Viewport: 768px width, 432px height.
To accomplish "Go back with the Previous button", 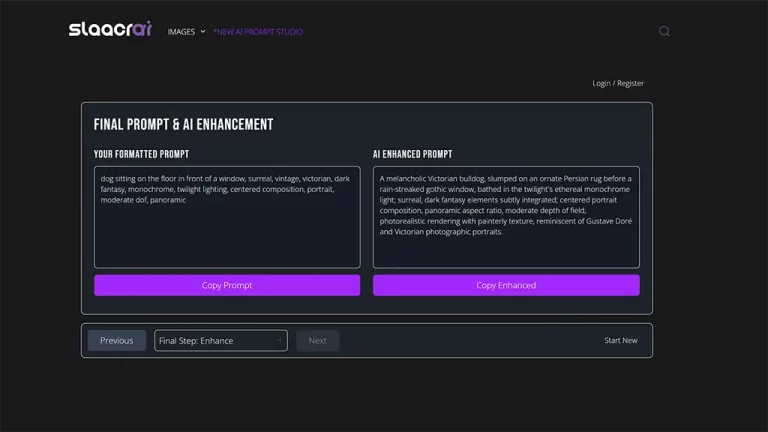I will tap(117, 340).
